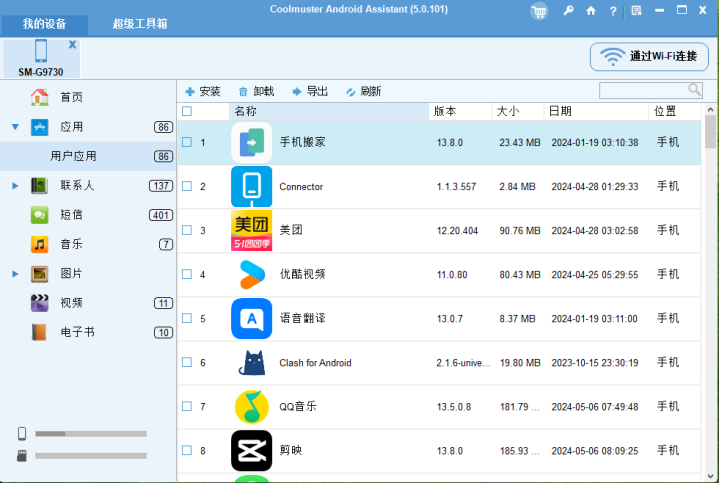Click the magnifier search icon
This screenshot has width=719, height=483.
[694, 89]
